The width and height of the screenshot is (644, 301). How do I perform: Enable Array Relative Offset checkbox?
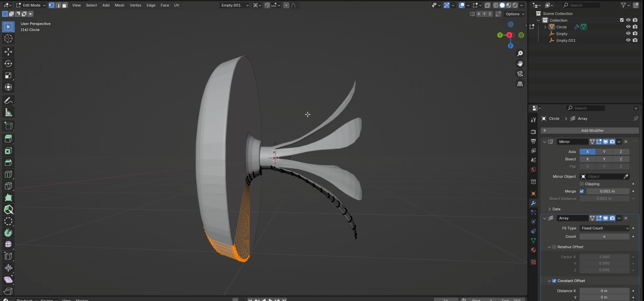(554, 247)
